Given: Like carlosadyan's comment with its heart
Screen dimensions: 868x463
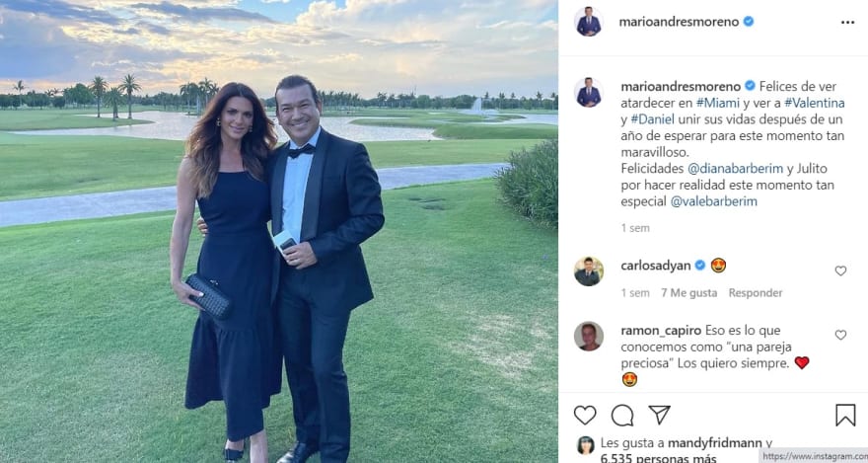Looking at the screenshot, I should pyautogui.click(x=840, y=270).
